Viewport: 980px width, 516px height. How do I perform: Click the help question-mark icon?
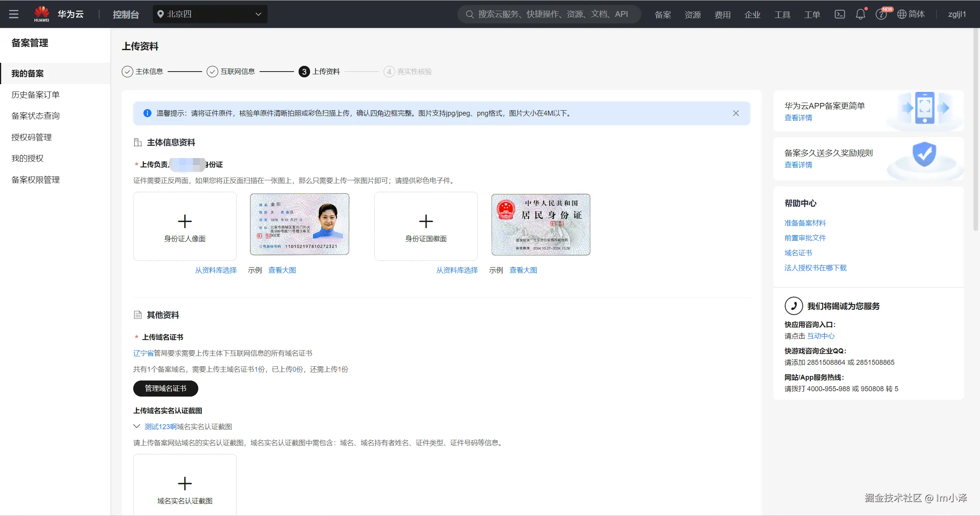point(880,15)
